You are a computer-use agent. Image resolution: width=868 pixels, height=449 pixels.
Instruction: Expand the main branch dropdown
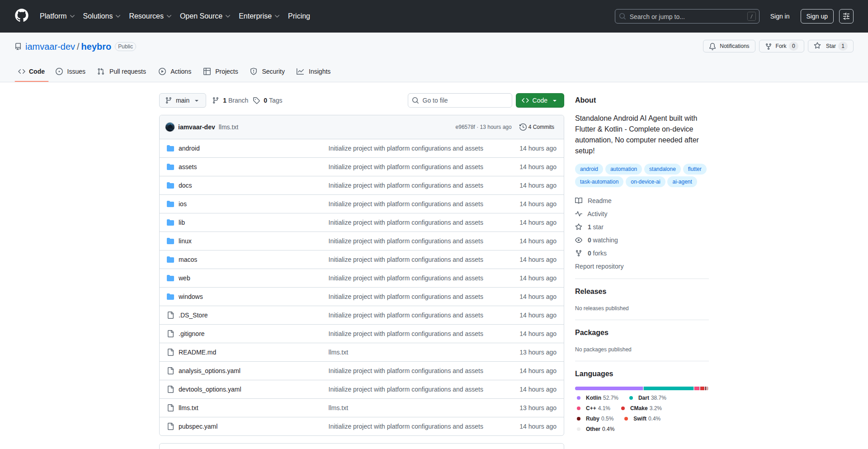click(x=182, y=100)
